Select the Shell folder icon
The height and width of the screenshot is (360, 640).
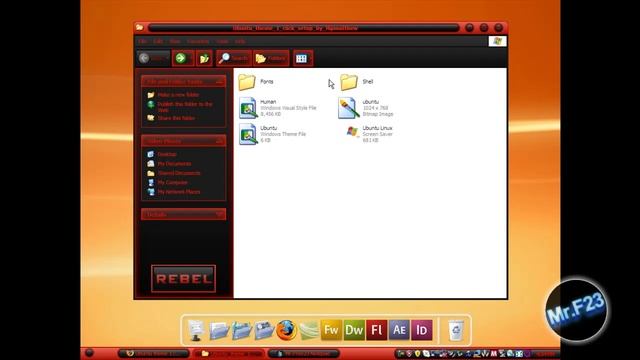(349, 82)
